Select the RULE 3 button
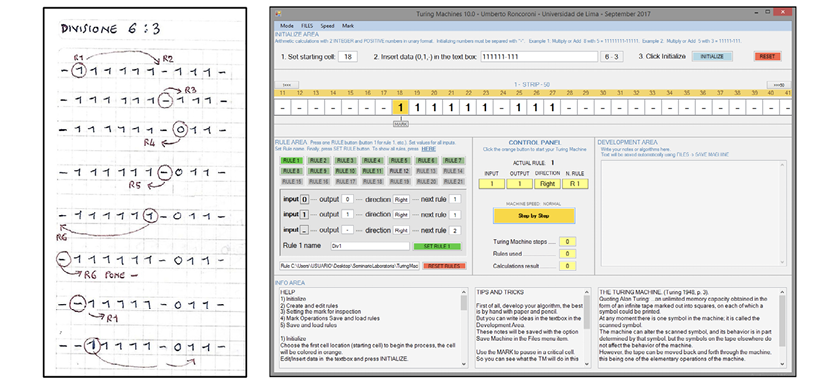 345,161
